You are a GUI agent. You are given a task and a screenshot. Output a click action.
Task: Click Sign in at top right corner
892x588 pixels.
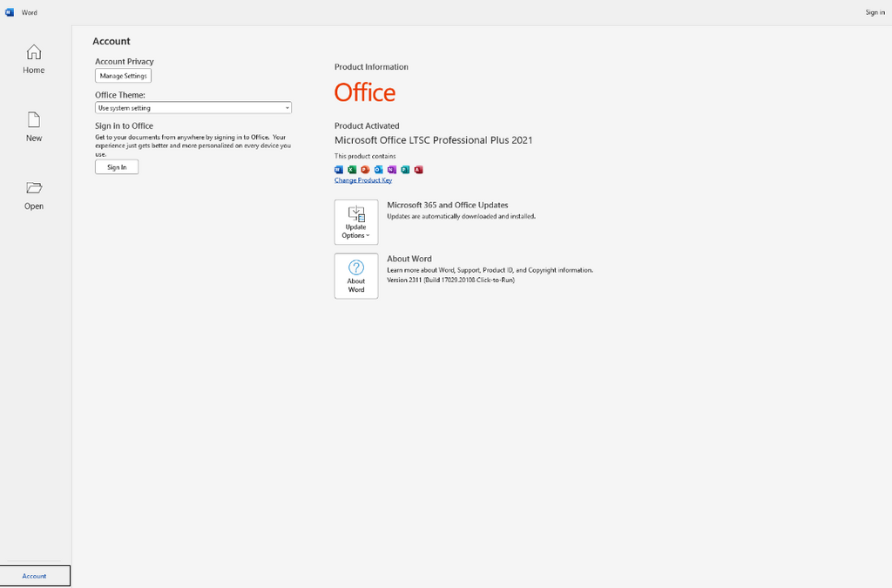click(875, 12)
